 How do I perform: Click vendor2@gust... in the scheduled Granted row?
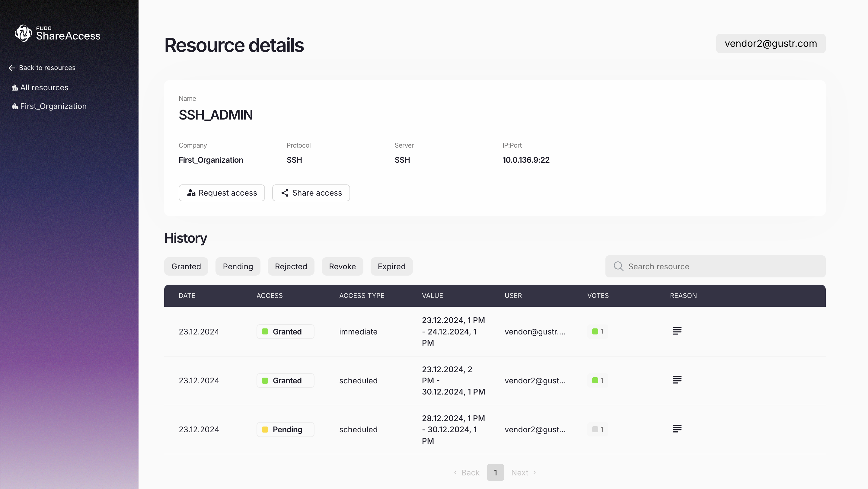(x=535, y=380)
